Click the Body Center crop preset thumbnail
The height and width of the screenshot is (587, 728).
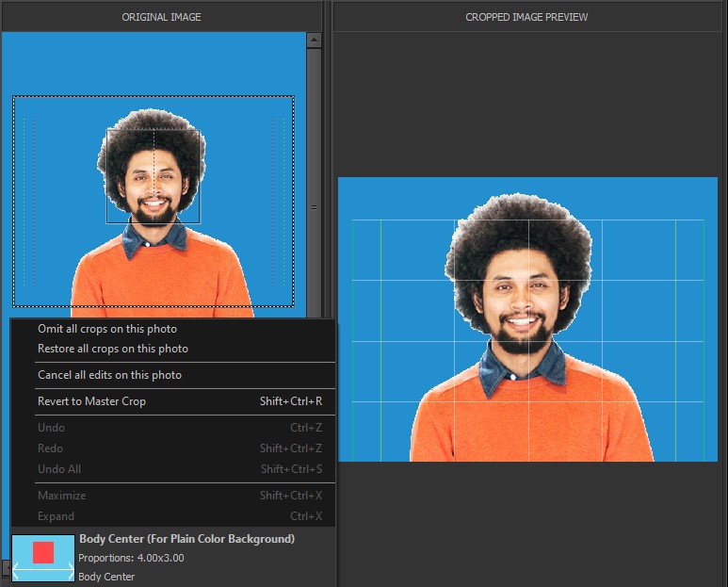tap(43, 557)
